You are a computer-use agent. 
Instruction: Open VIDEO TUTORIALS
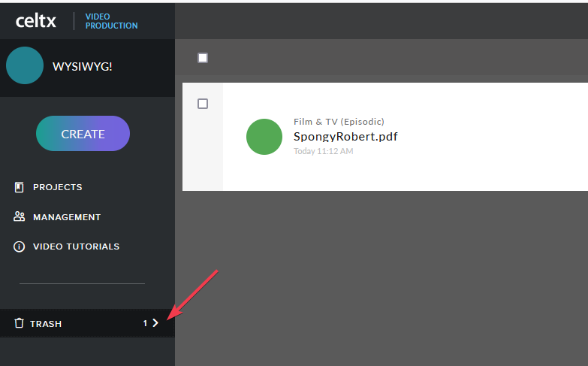76,247
